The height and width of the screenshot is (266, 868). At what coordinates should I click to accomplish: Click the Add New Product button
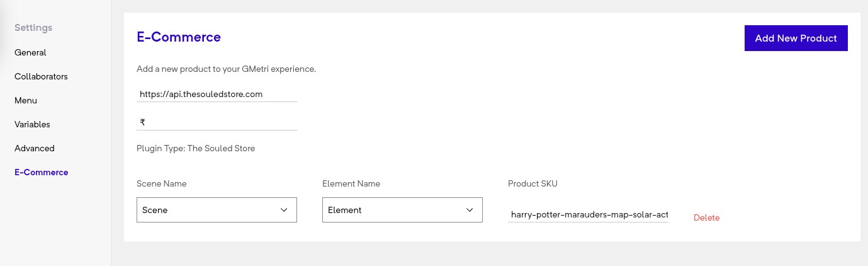point(796,38)
